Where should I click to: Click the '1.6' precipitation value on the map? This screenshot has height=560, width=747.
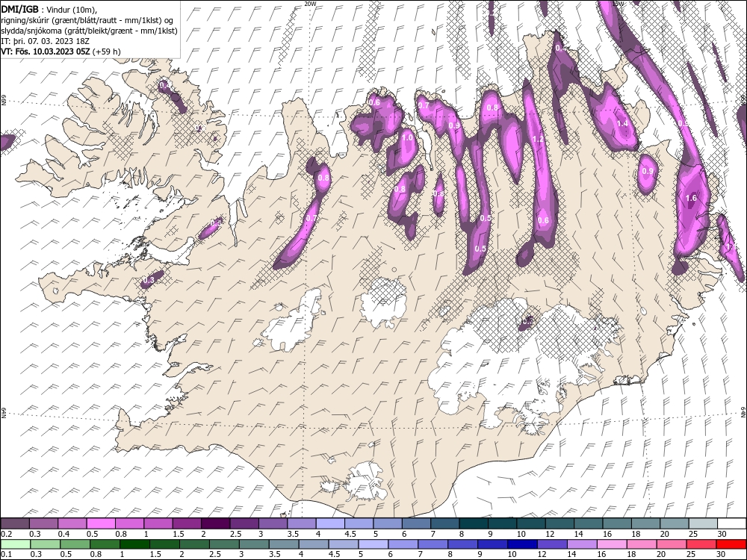point(691,198)
